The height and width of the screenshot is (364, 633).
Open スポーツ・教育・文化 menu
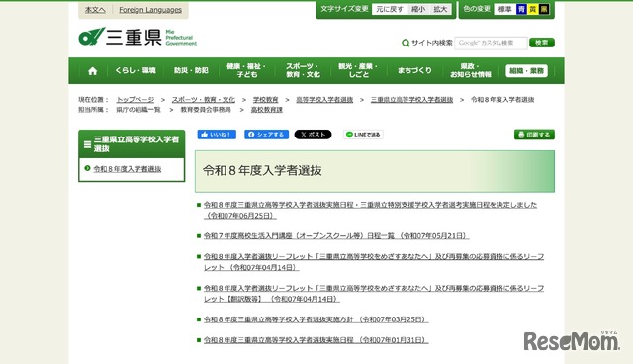(x=303, y=70)
